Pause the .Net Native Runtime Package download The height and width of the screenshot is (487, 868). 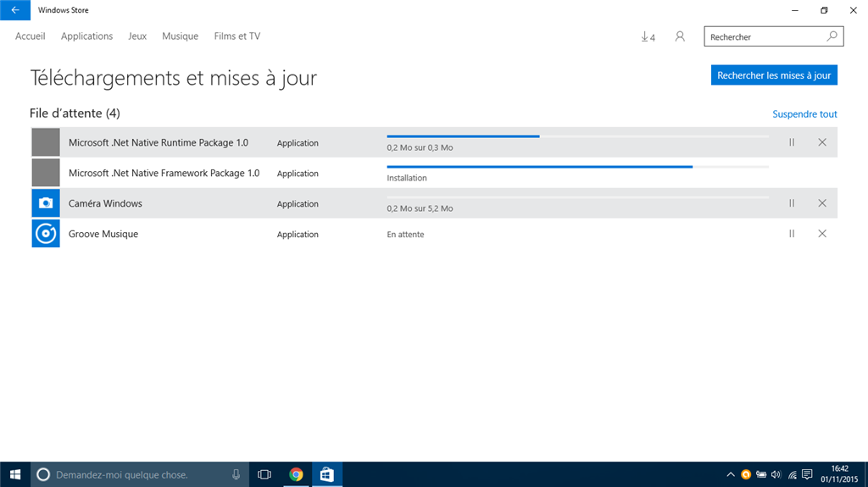[x=792, y=142]
